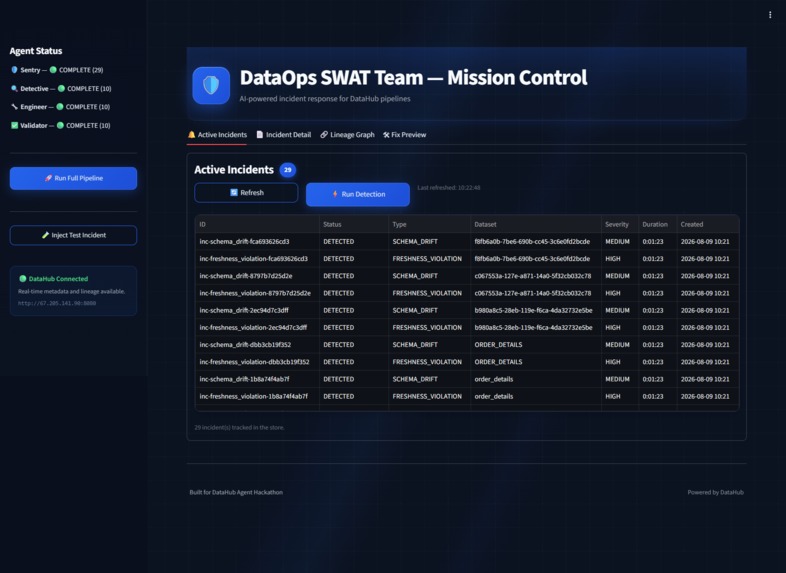Run the Full Pipeline
The height and width of the screenshot is (573, 786).
pyautogui.click(x=73, y=178)
